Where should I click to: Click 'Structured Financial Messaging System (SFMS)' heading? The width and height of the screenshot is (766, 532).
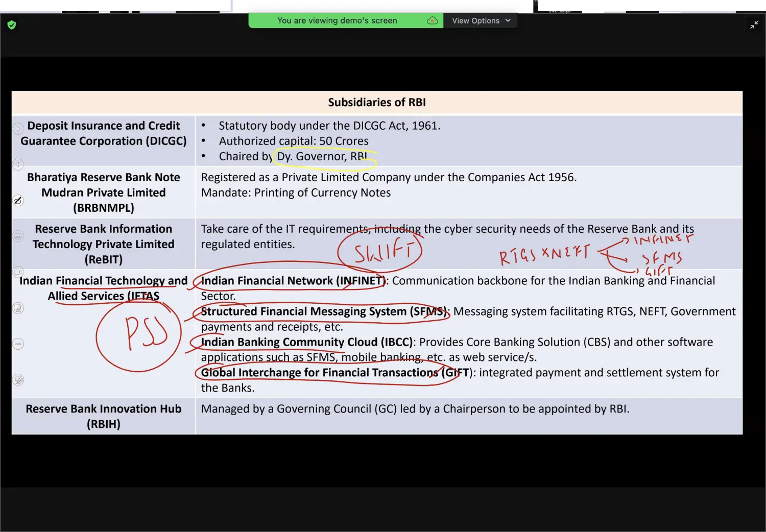coord(324,311)
